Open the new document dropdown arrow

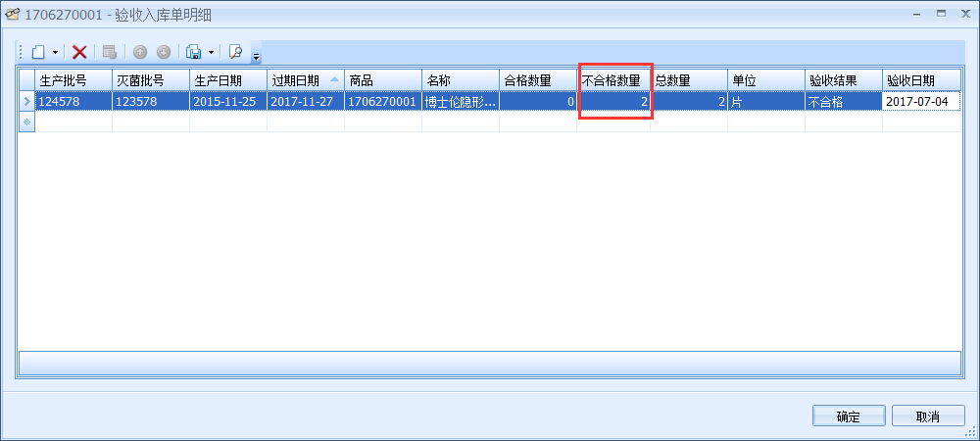pos(55,53)
